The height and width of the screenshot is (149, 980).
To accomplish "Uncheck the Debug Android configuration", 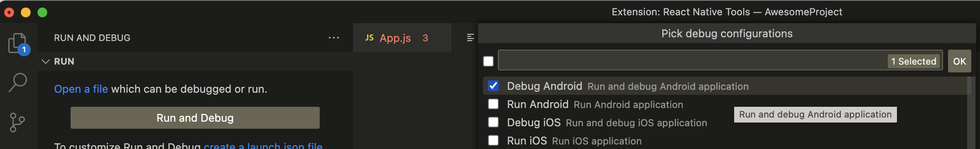I will click(493, 86).
